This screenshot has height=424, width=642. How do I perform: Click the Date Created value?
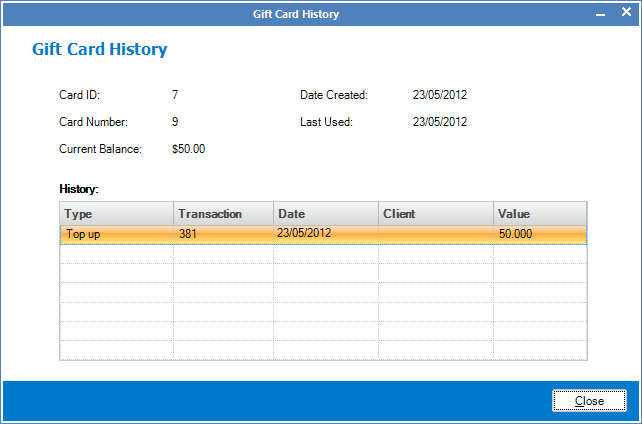click(440, 96)
